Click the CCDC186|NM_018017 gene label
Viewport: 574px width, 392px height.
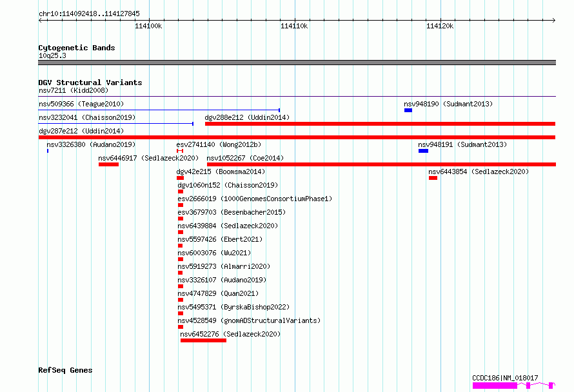(505, 378)
